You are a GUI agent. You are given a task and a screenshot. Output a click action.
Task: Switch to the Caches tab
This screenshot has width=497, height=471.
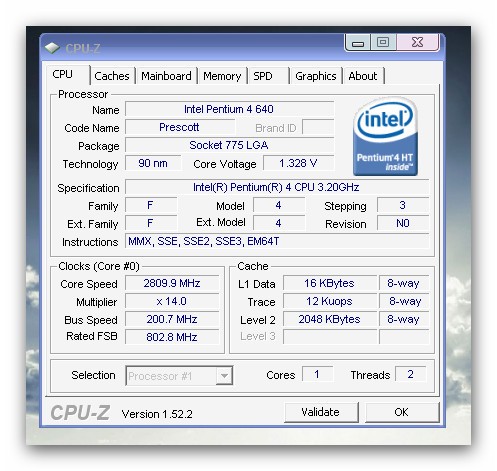(112, 76)
